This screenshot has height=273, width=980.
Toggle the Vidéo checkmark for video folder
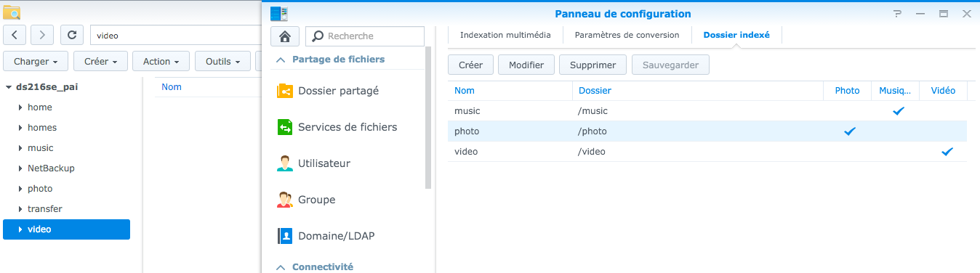[947, 152]
